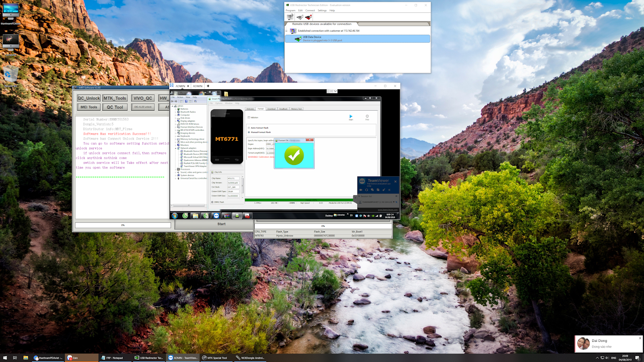Viewport: 644px width, 362px height.
Task: Switch to the second ADMIN session tab in TeamViewer
Action: (198, 86)
